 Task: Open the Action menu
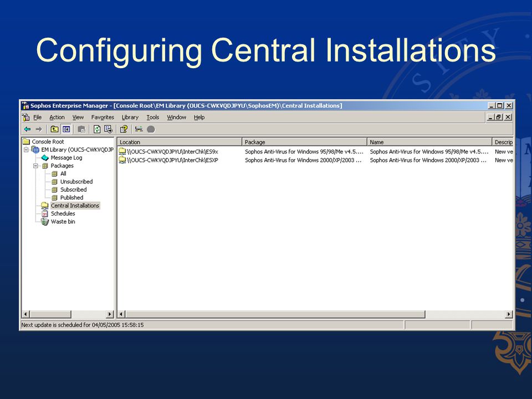[57, 117]
